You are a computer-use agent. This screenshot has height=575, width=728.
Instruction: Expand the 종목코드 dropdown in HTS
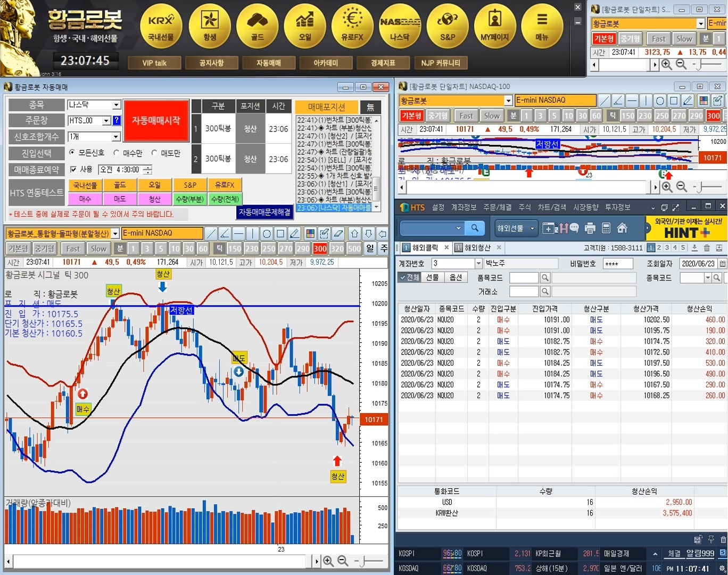coord(708,278)
